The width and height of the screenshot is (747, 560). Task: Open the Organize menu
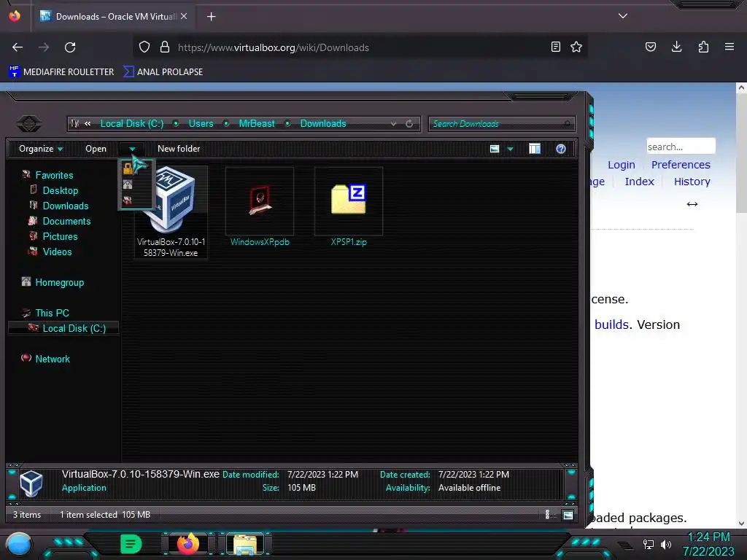[41, 149]
